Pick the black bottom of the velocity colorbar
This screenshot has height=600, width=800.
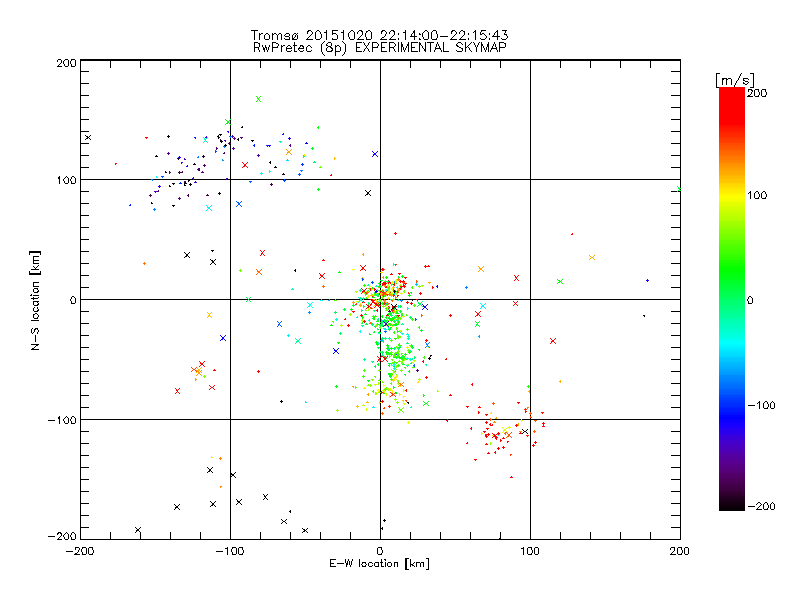[x=732, y=503]
